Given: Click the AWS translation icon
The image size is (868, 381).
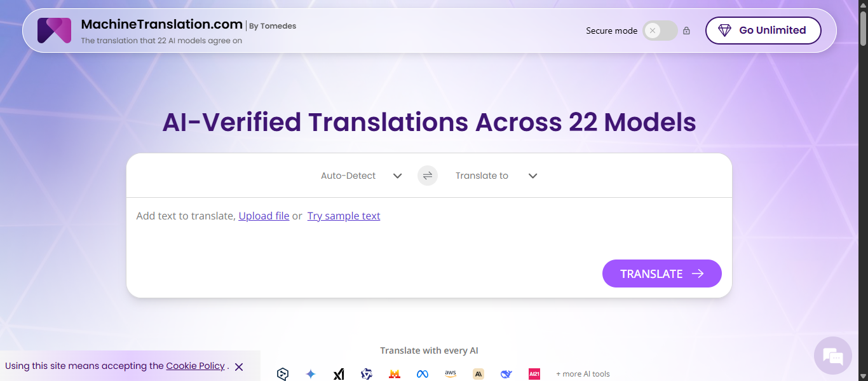Looking at the screenshot, I should pos(451,374).
